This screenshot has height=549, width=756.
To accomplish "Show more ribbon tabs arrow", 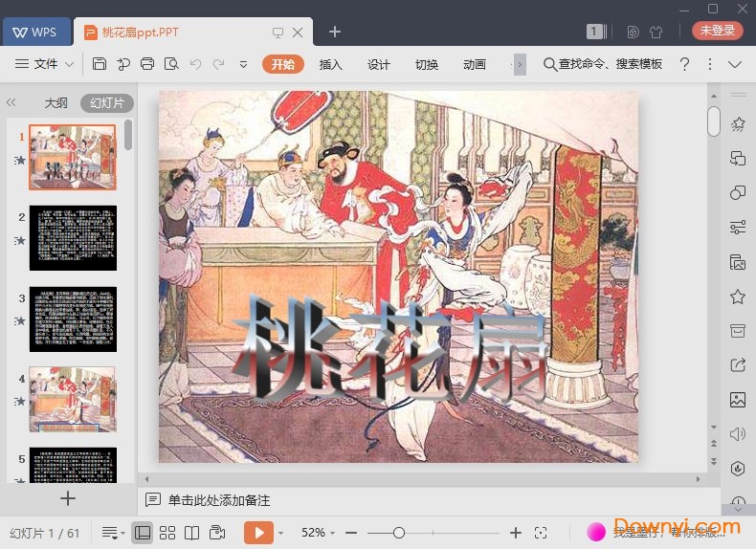I will [x=520, y=64].
